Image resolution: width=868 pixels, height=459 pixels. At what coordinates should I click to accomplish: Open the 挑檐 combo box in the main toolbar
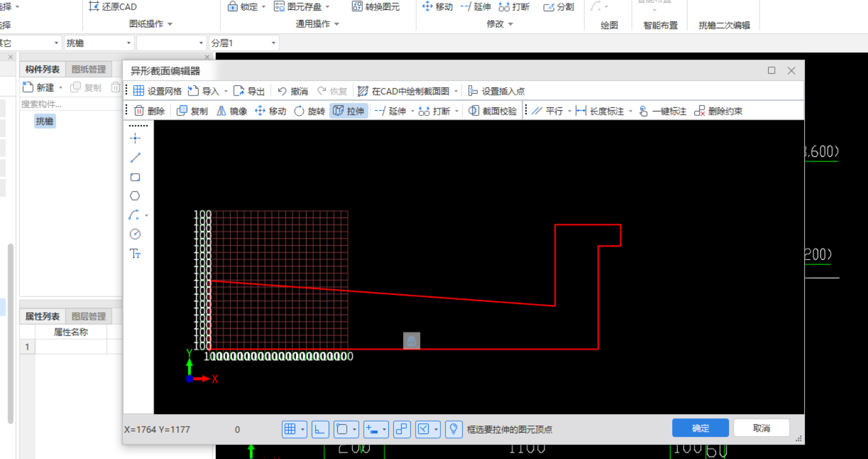pyautogui.click(x=99, y=43)
